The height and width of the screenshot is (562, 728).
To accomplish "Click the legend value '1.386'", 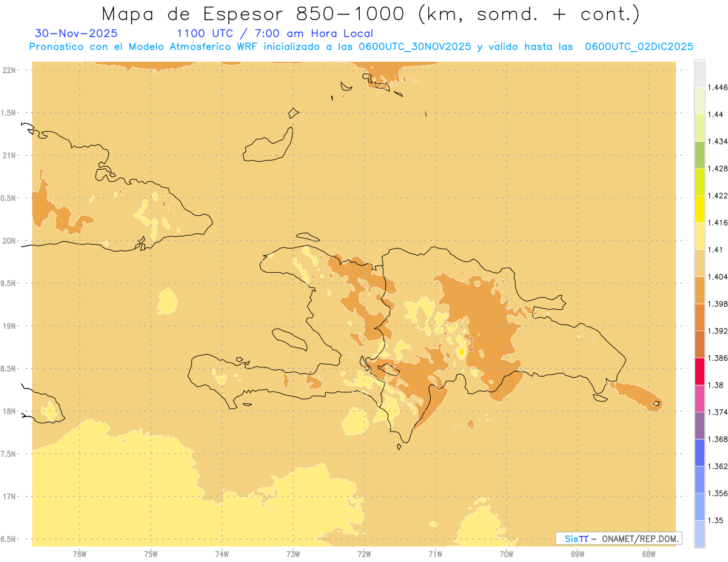I will (x=718, y=358).
